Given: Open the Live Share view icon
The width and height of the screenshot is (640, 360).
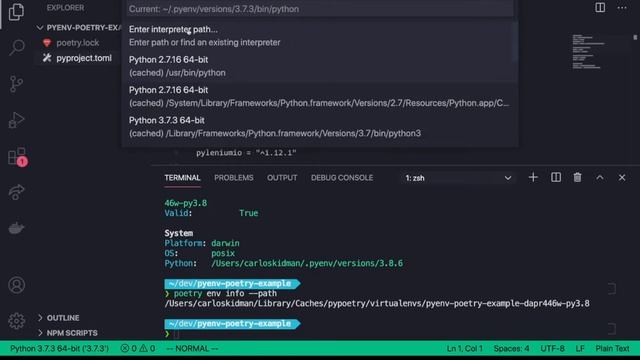Looking at the screenshot, I should click(x=16, y=192).
